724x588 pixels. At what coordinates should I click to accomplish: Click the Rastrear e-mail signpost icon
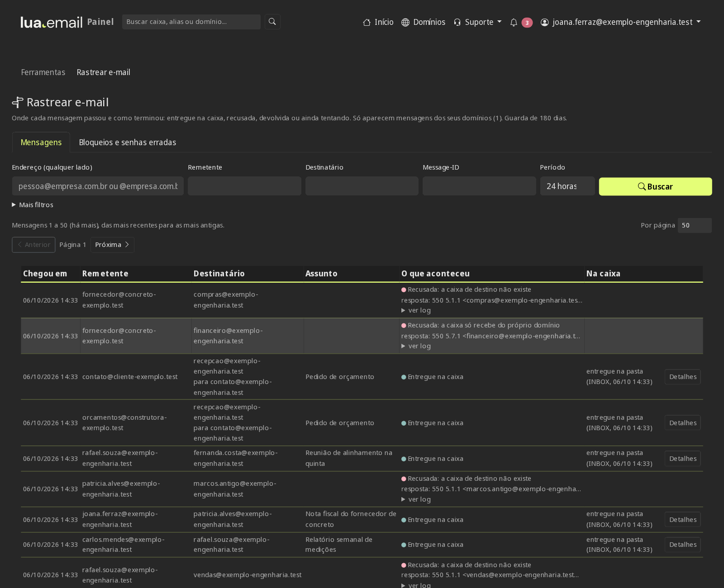coord(17,103)
